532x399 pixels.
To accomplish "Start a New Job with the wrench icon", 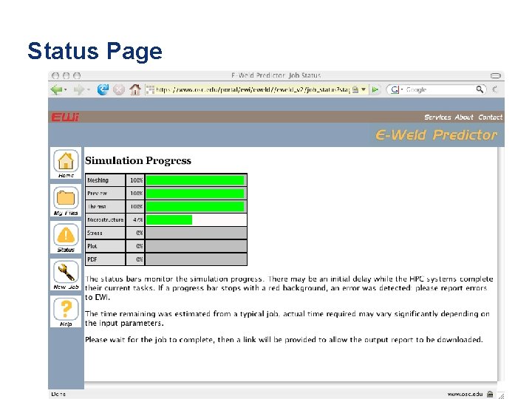I will [66, 274].
